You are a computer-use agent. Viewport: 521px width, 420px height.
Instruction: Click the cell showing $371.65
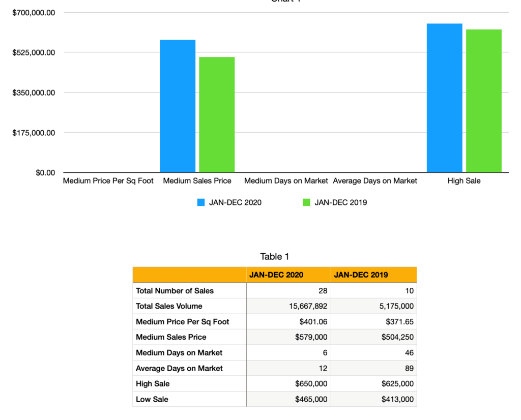pos(374,322)
